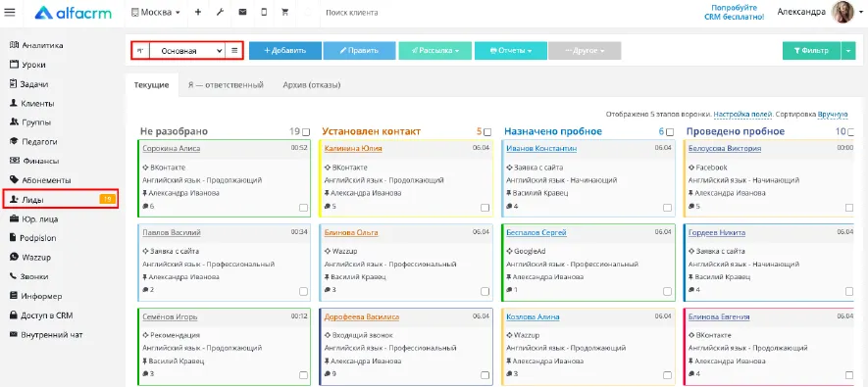Image resolution: width=868 pixels, height=387 pixels.
Task: Open Настройка полей link
Action: (x=742, y=115)
